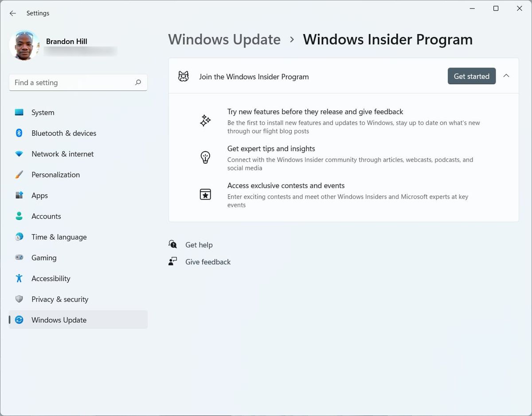Click the search magnifier icon
The width and height of the screenshot is (532, 416).
click(x=138, y=82)
